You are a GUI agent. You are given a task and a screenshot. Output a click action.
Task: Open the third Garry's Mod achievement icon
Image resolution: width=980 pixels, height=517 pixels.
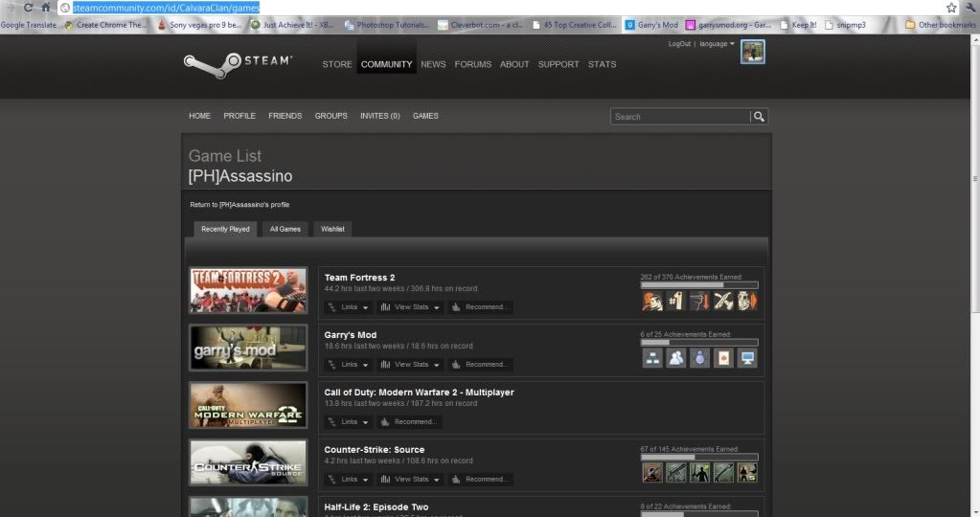(699, 358)
